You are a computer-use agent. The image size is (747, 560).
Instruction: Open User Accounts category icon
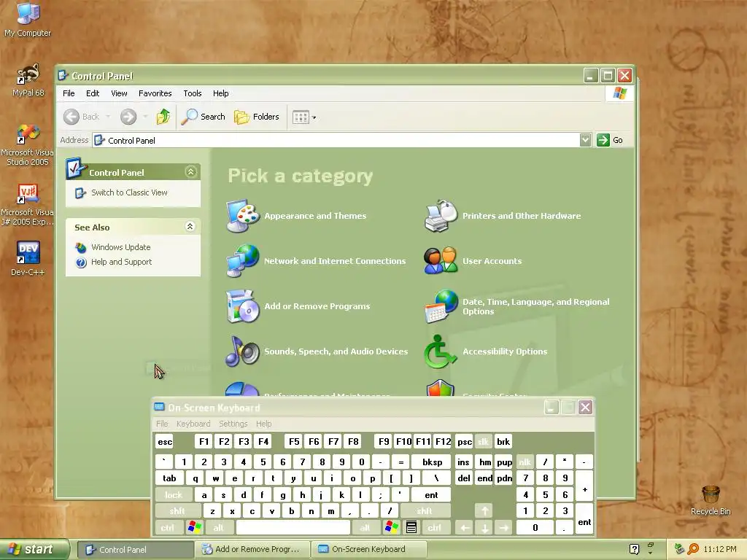pyautogui.click(x=441, y=261)
